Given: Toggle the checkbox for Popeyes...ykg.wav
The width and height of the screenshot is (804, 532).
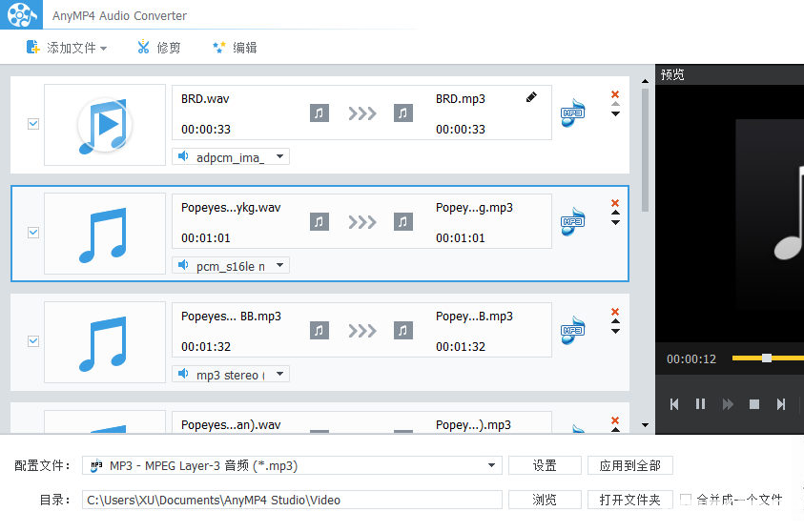Looking at the screenshot, I should [33, 233].
